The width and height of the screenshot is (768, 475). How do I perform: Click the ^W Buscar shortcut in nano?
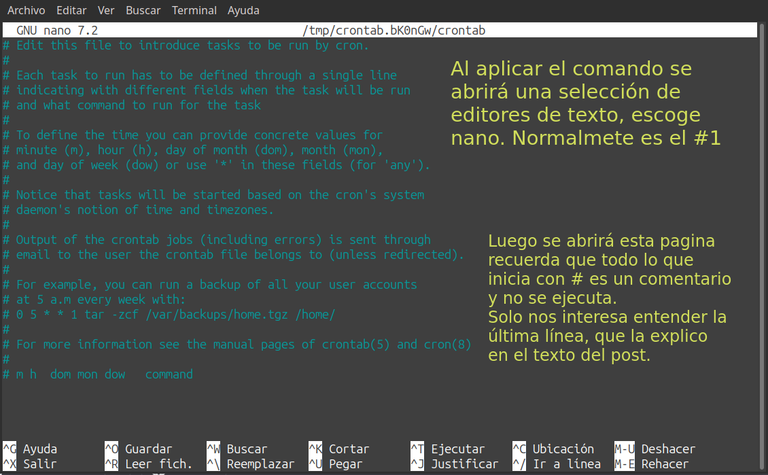point(237,449)
